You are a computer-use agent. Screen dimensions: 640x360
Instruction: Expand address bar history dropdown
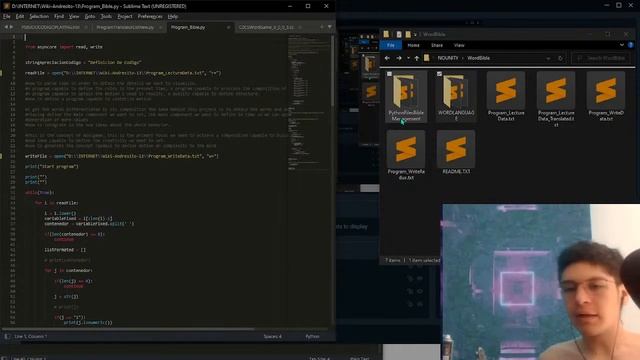[x=548, y=58]
